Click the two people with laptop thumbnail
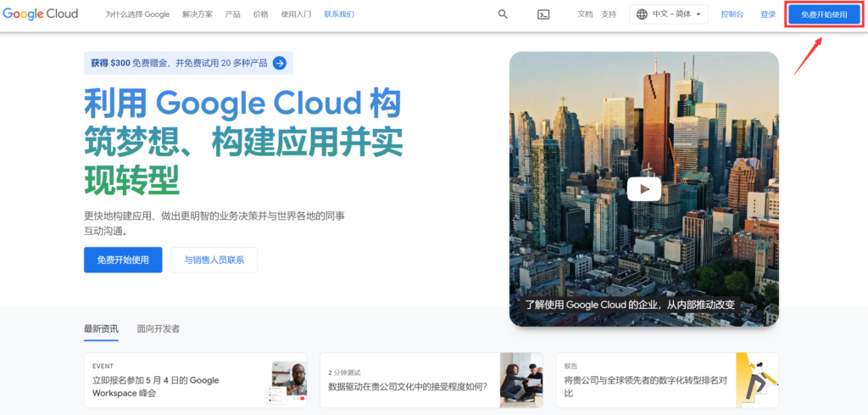The width and height of the screenshot is (868, 415). pyautogui.click(x=521, y=380)
